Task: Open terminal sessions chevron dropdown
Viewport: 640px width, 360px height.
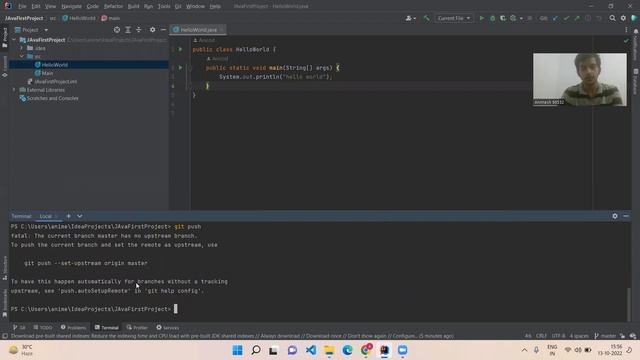Action: point(80,216)
